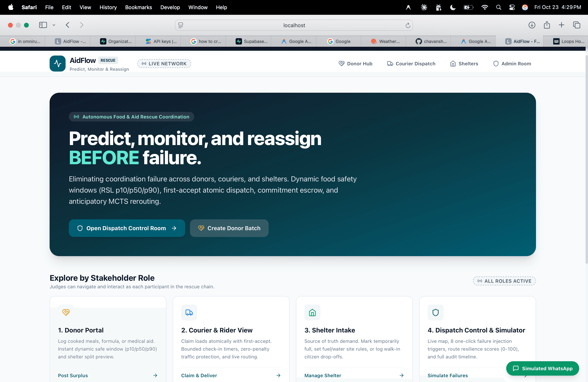Switch to the Weather tab

(x=383, y=41)
